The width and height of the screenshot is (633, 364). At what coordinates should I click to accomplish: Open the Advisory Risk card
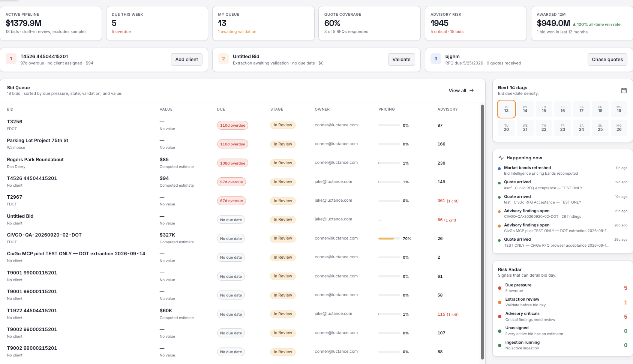[x=475, y=23]
